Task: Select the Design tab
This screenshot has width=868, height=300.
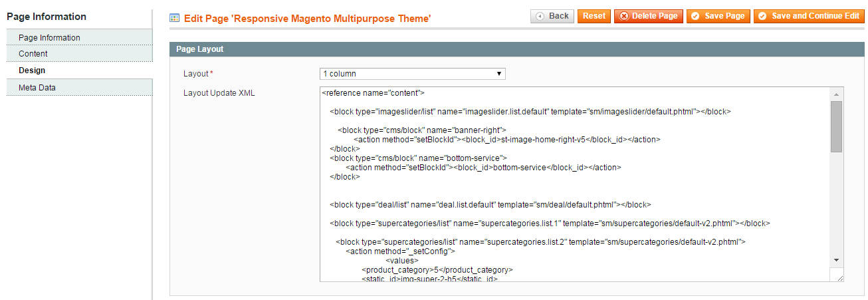Action: pyautogui.click(x=80, y=70)
